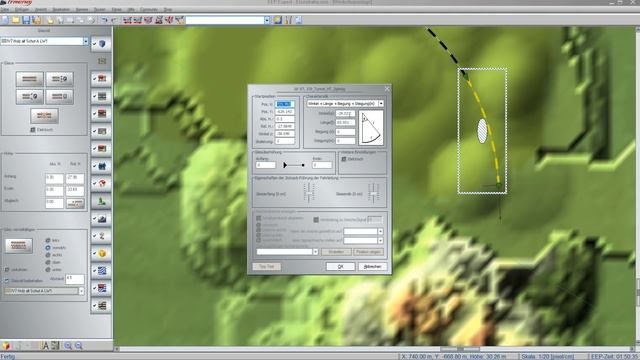The image size is (640, 360).
Task: Click the duplicate track button under Gleis vervielfältigen
Action: [x=19, y=246]
